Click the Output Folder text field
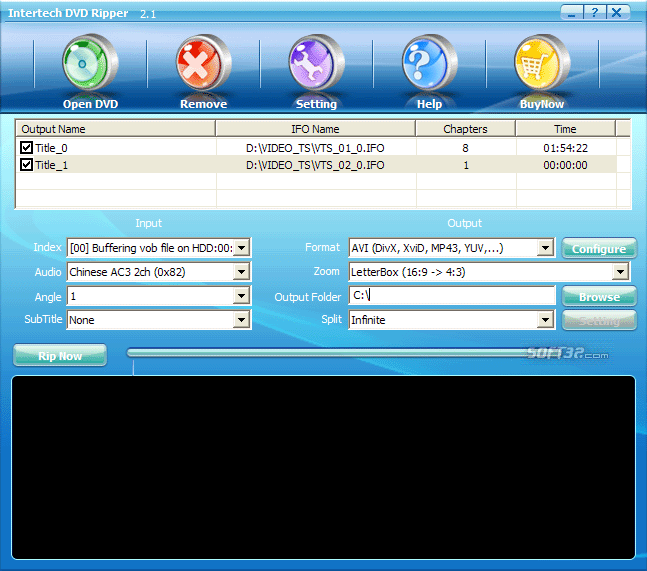Screen dimensions: 647x571 452,295
